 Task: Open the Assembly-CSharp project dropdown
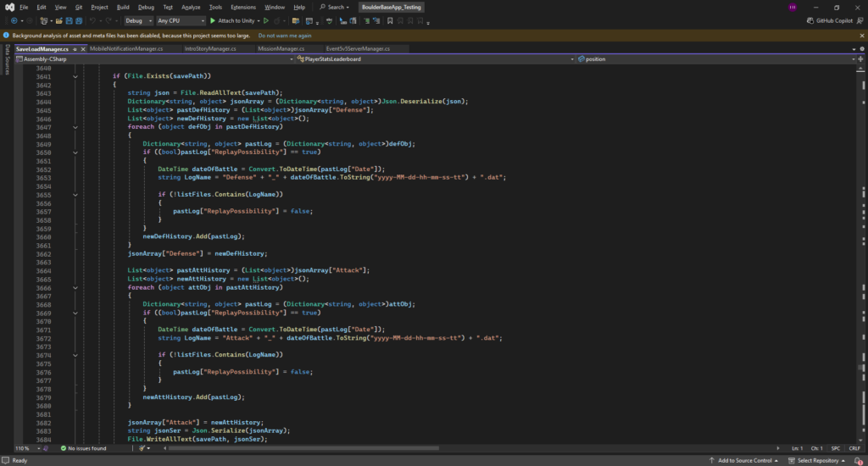154,59
